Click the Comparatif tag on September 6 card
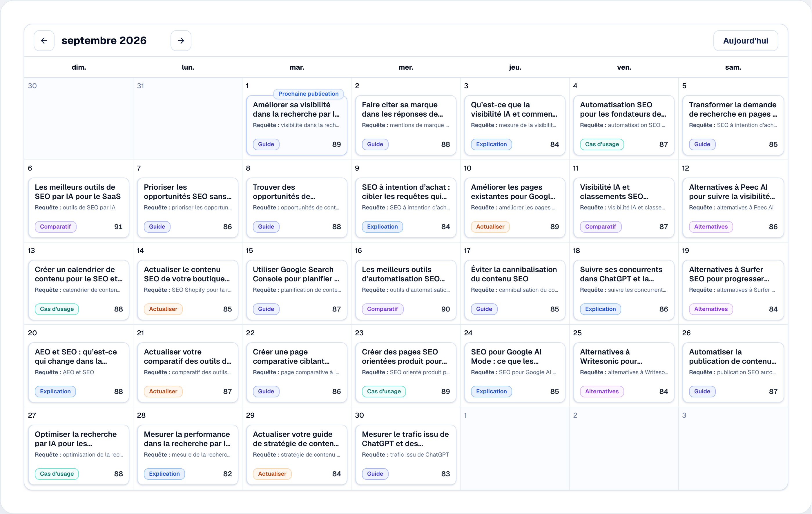This screenshot has height=514, width=812. 55,227
